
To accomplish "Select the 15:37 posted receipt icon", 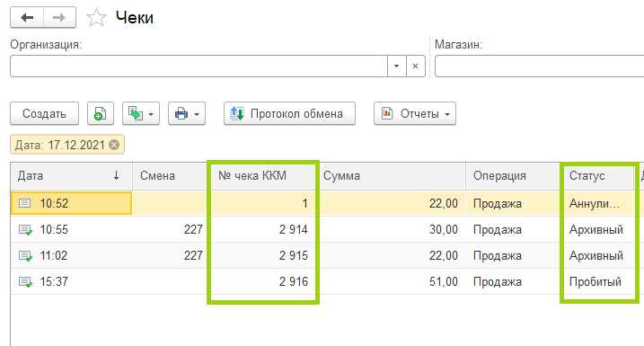I will (25, 282).
